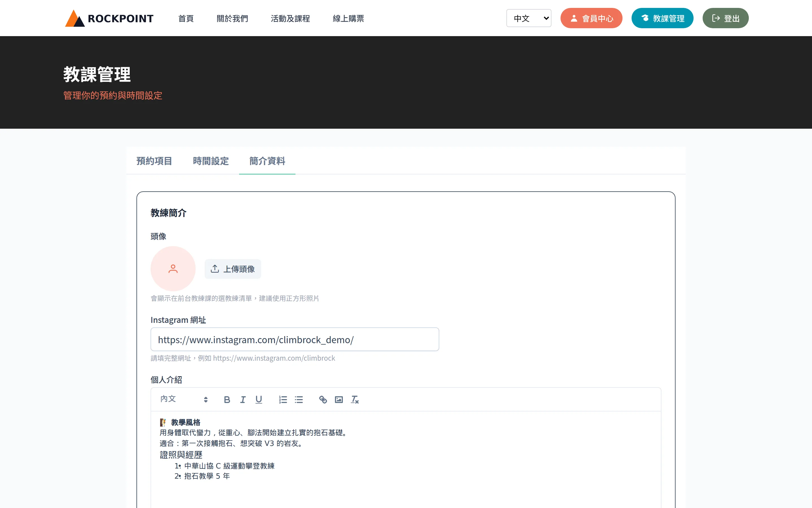
Task: Click the 教學風格 heading in editor
Action: (x=186, y=422)
